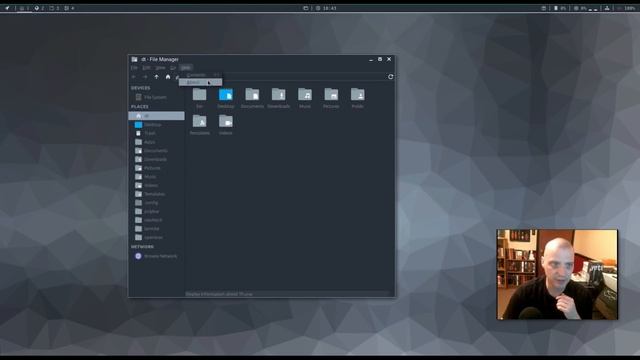Open the Edit menu
This screenshot has height=360, width=640.
pyautogui.click(x=146, y=68)
